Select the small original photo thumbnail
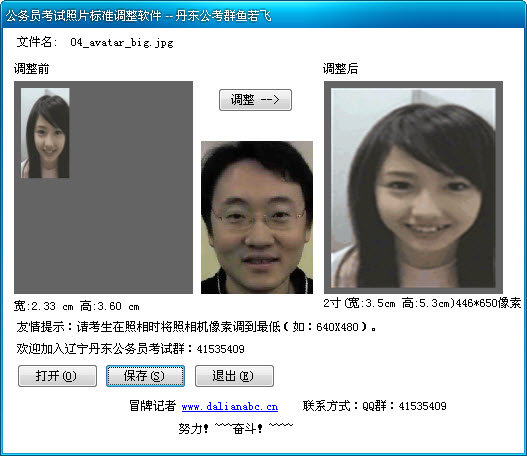The width and height of the screenshot is (527, 456). (45, 133)
